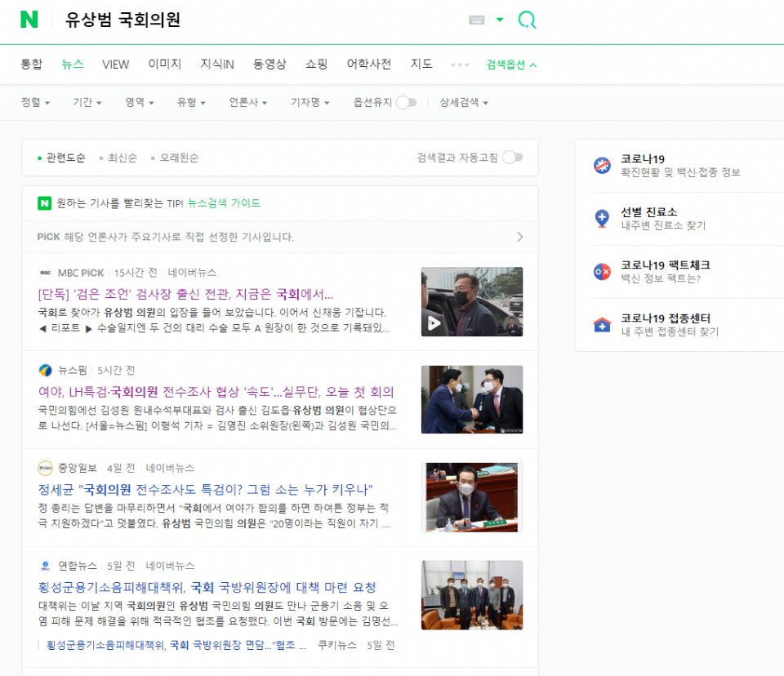Image resolution: width=784 pixels, height=676 pixels.
Task: Open the 언론사 dropdown
Action: [248, 102]
